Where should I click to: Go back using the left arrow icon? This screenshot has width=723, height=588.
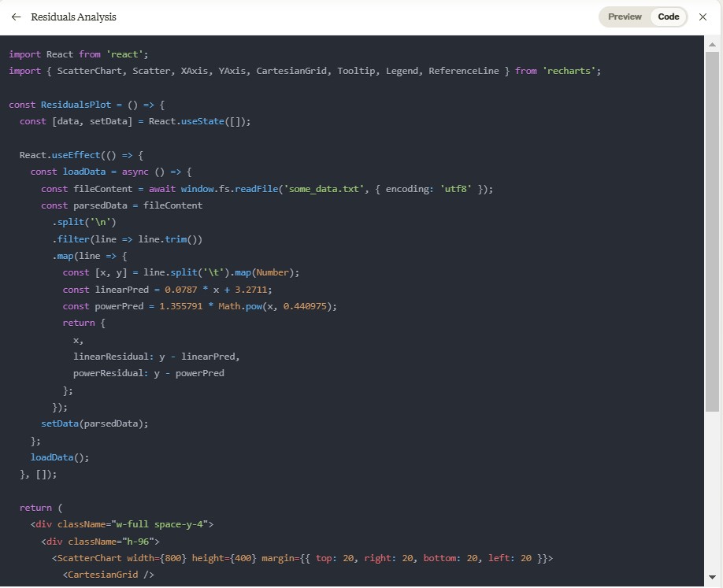coord(16,17)
